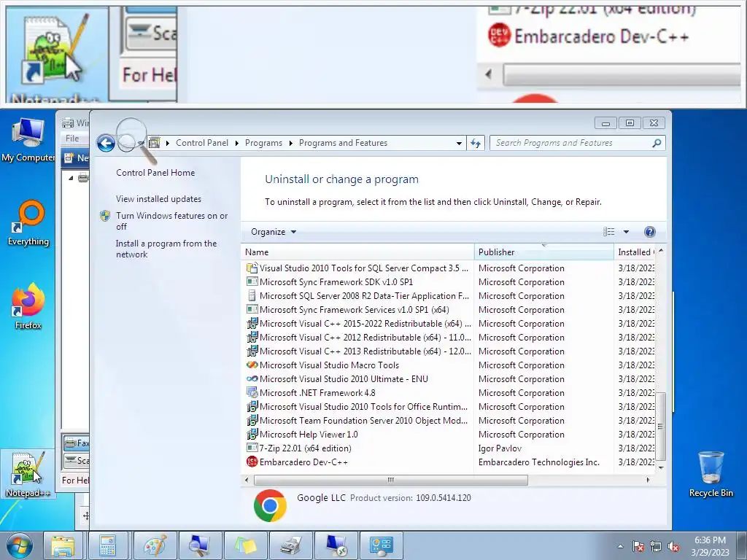Click vertical scrollbar thumb of program list
This screenshot has height=560, width=747.
(x=661, y=427)
